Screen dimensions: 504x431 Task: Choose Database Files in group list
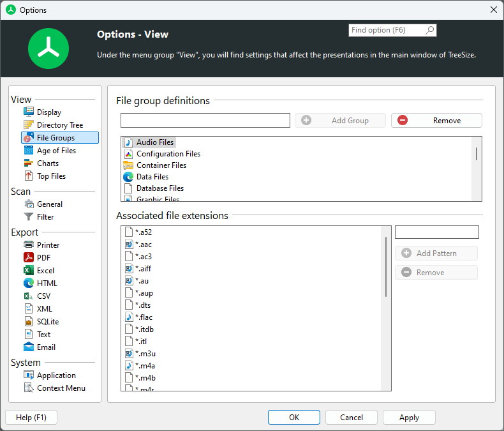coord(159,188)
